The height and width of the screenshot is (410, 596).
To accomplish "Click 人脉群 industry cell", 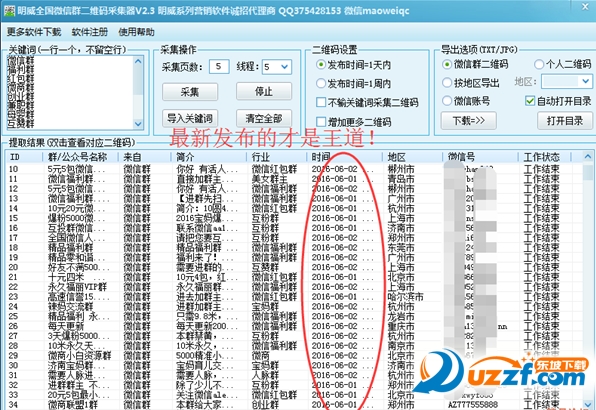I will click(265, 375).
